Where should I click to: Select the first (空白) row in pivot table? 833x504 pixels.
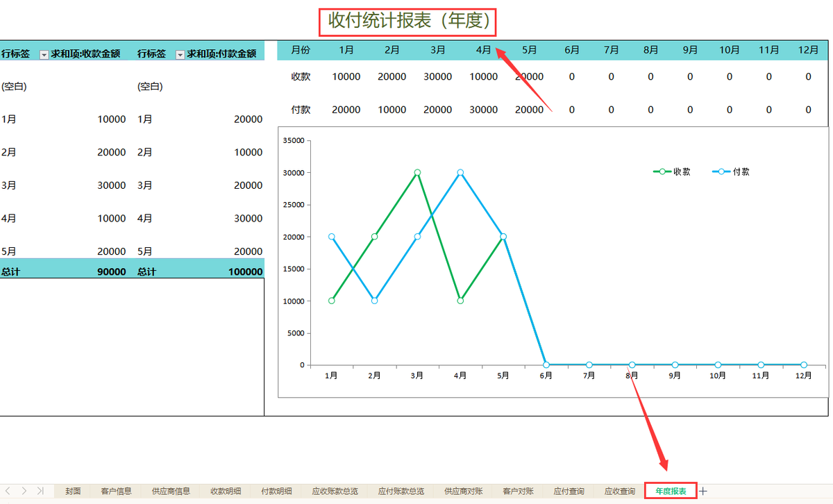click(14, 87)
